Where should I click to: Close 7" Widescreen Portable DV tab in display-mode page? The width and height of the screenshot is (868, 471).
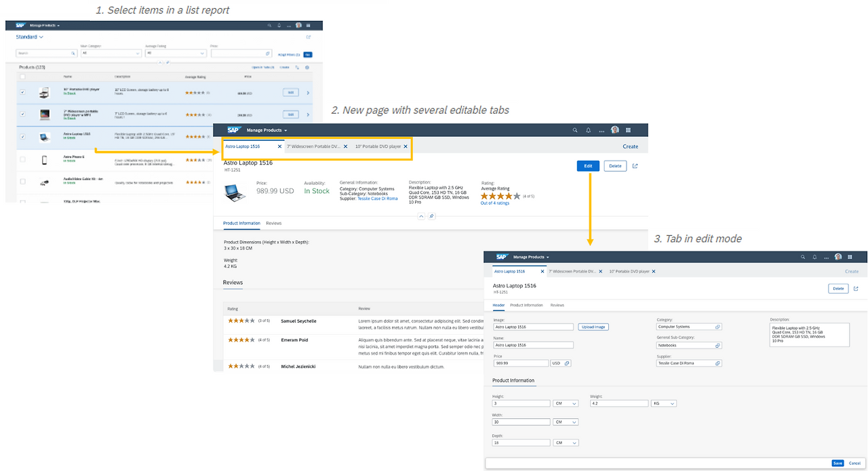pyautogui.click(x=345, y=146)
